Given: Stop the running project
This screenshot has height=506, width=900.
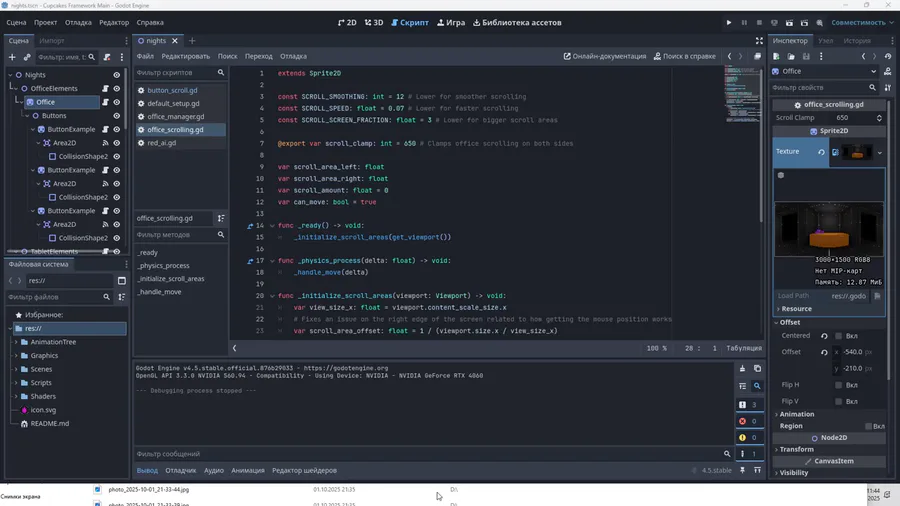Looking at the screenshot, I should [x=759, y=23].
